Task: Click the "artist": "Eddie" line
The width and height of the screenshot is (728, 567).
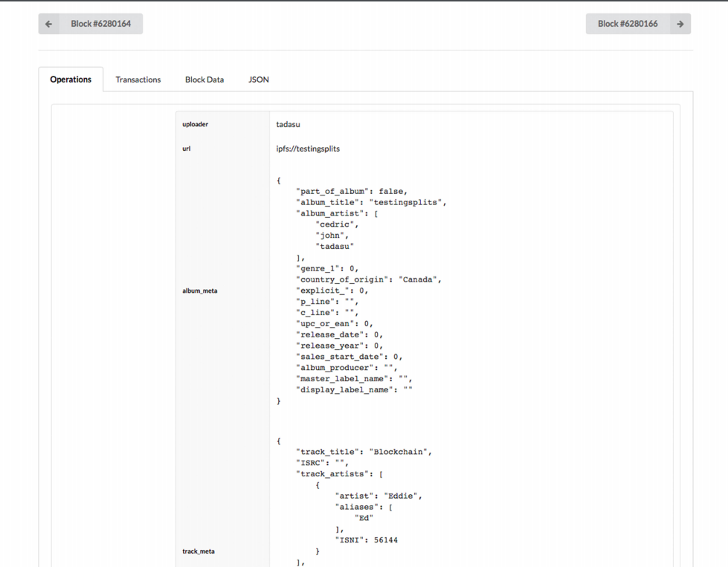Action: point(379,496)
